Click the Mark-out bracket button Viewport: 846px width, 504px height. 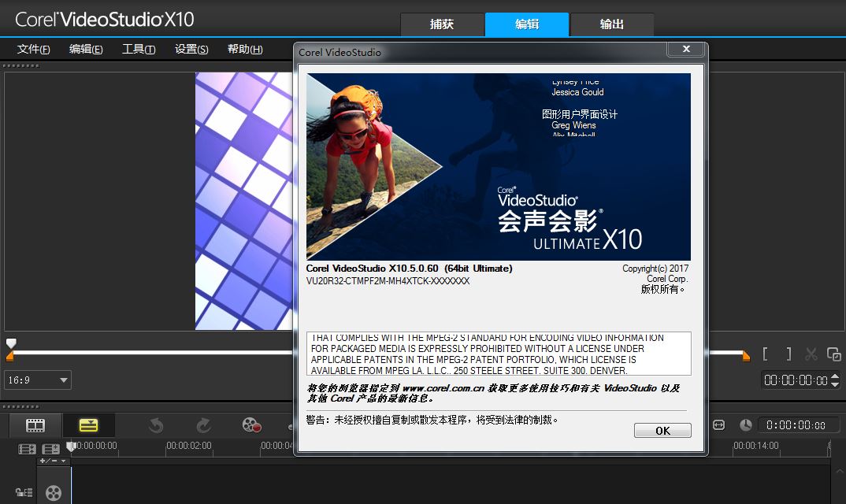pyautogui.click(x=788, y=354)
